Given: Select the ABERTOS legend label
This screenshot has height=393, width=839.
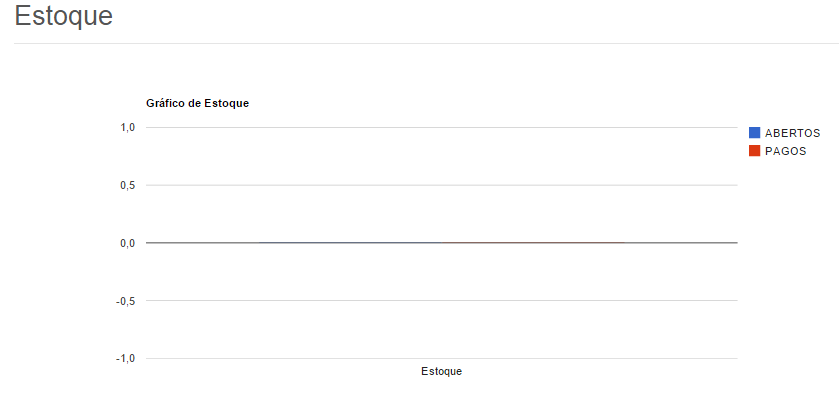Looking at the screenshot, I should coord(792,133).
